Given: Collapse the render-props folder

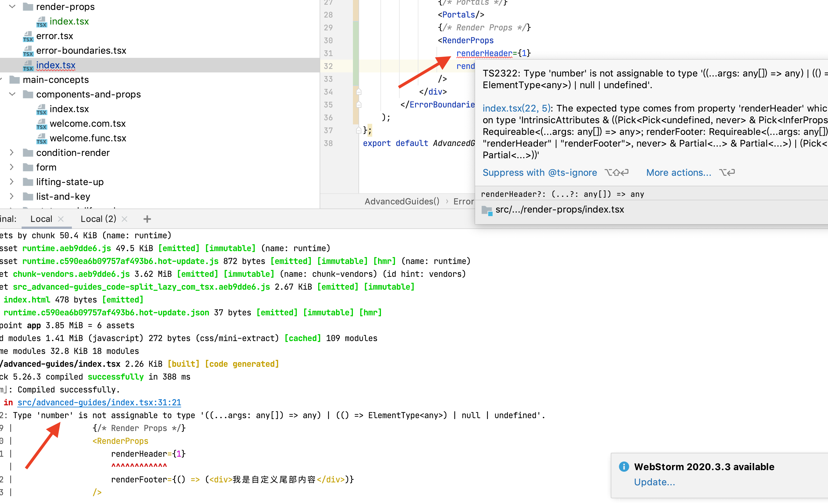Looking at the screenshot, I should tap(12, 7).
